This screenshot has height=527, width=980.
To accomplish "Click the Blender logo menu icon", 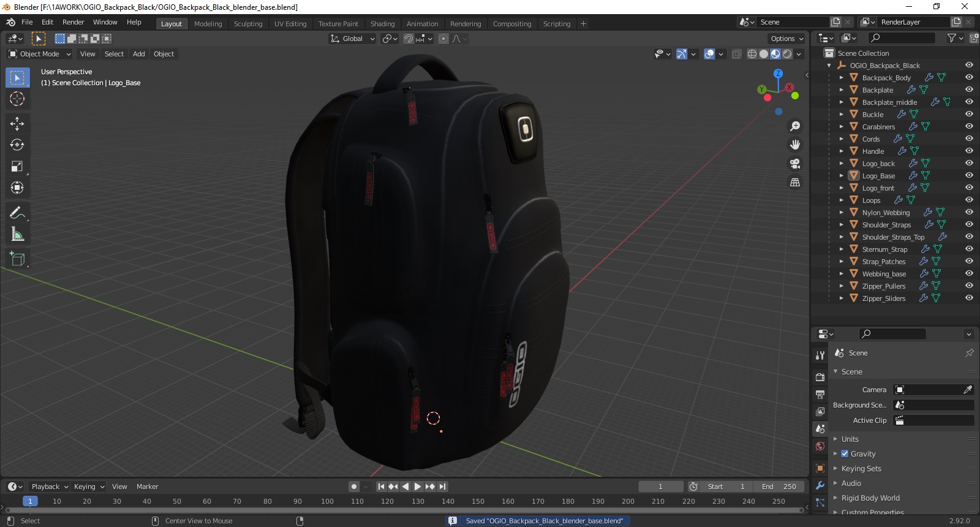I will (x=10, y=22).
